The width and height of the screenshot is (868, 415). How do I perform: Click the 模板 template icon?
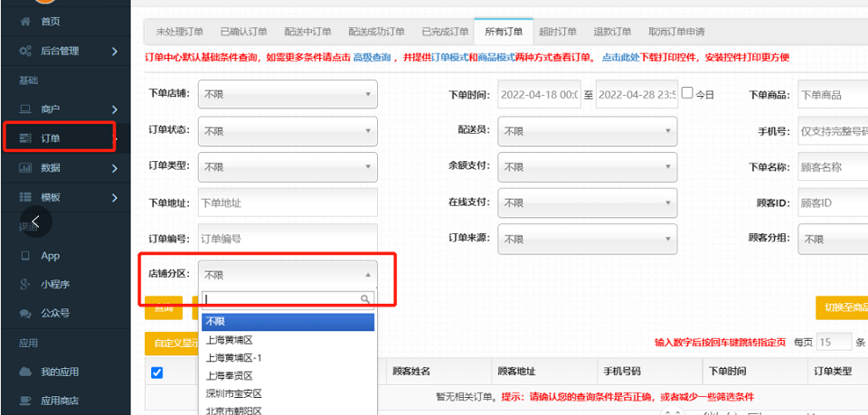[x=25, y=197]
